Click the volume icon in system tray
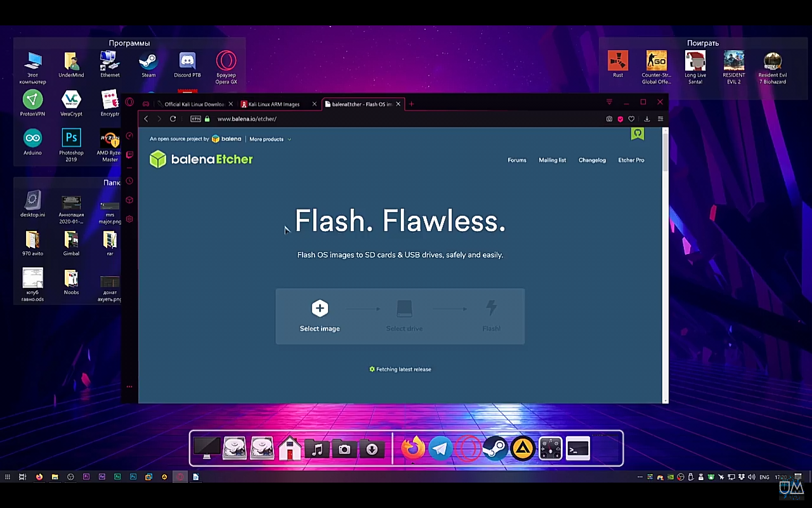Viewport: 812px width, 508px height. coord(752,477)
